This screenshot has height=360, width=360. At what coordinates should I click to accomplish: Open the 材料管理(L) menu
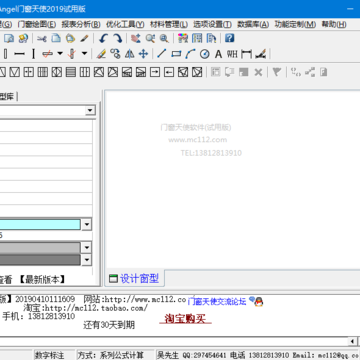(169, 24)
